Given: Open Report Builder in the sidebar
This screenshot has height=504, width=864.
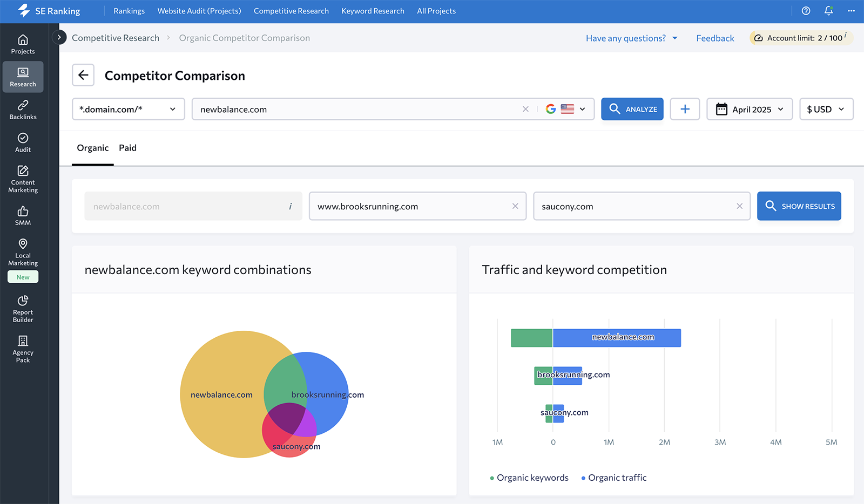Looking at the screenshot, I should [23, 309].
